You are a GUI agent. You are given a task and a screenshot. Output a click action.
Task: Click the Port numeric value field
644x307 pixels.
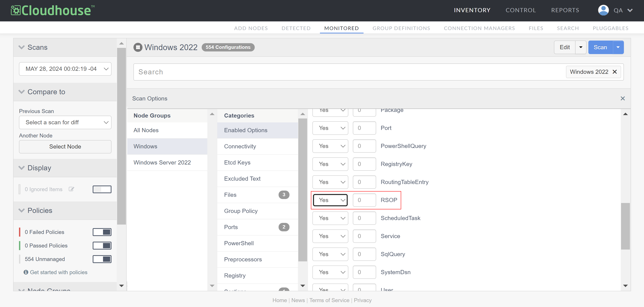coord(364,128)
